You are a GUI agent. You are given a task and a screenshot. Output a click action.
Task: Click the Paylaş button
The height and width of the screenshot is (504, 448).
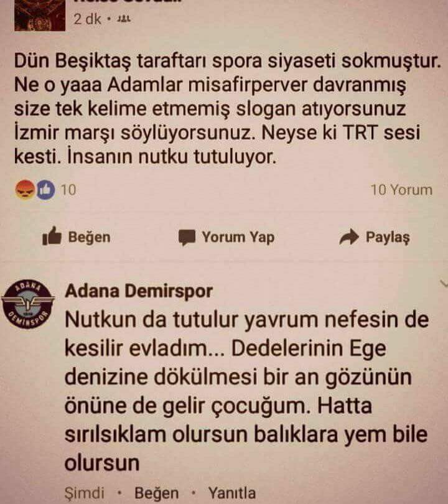[375, 237]
